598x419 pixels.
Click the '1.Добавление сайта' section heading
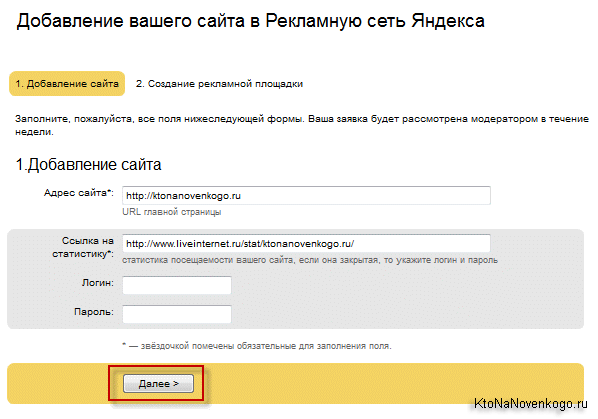point(88,165)
